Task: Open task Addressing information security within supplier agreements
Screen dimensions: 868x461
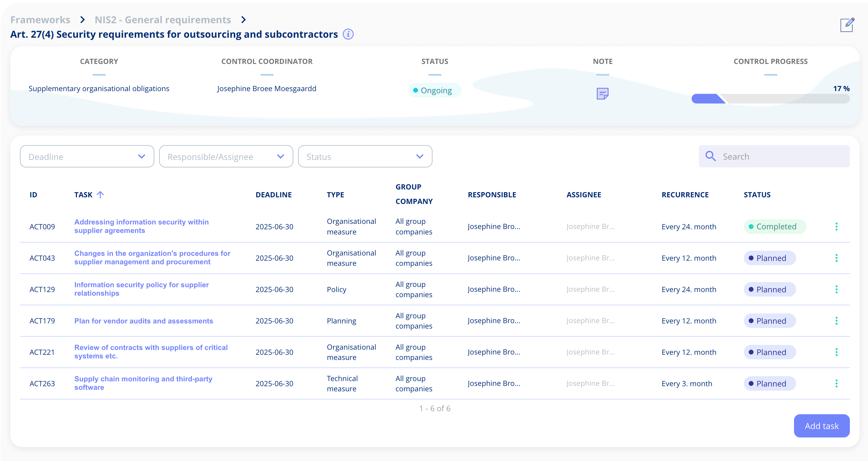Action: click(x=142, y=226)
